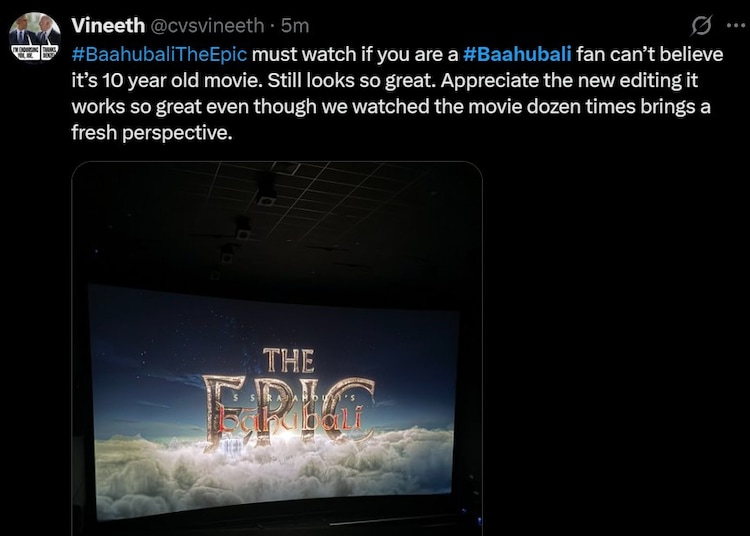
Task: Click the word THE on movie screen
Action: pos(288,360)
